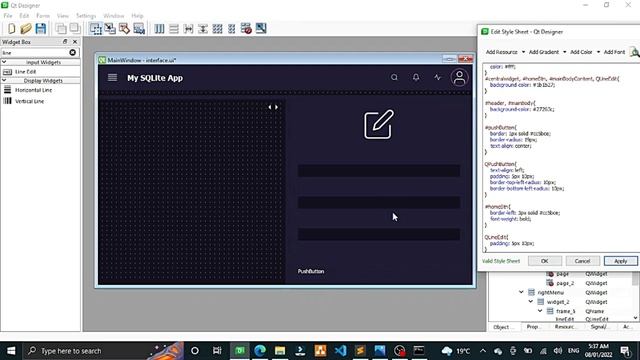Image resolution: width=640 pixels, height=360 pixels.
Task: Collapse the frame_5 tree node
Action: point(540,311)
